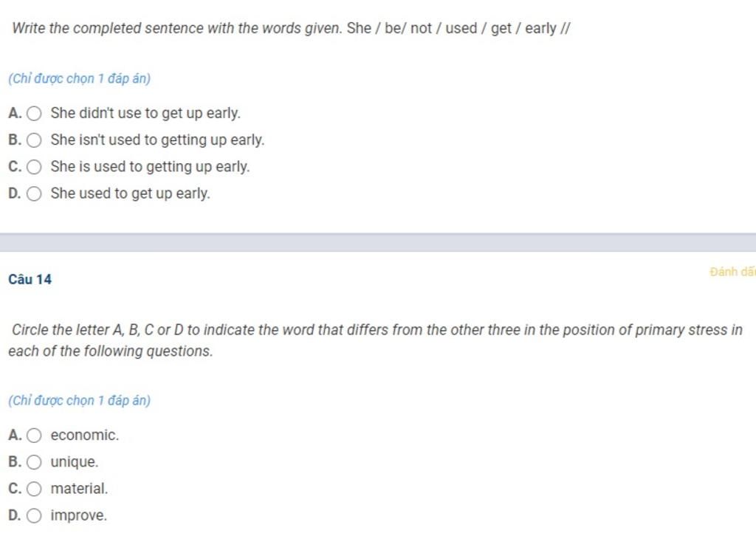This screenshot has width=756, height=536.
Task: Click answer text 'She didn't use to get up early.'
Action: coord(145,113)
